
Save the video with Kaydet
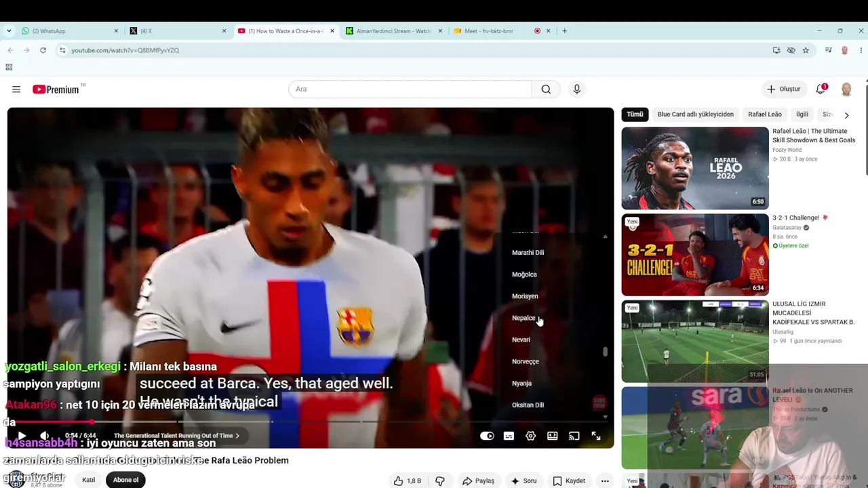[568, 481]
